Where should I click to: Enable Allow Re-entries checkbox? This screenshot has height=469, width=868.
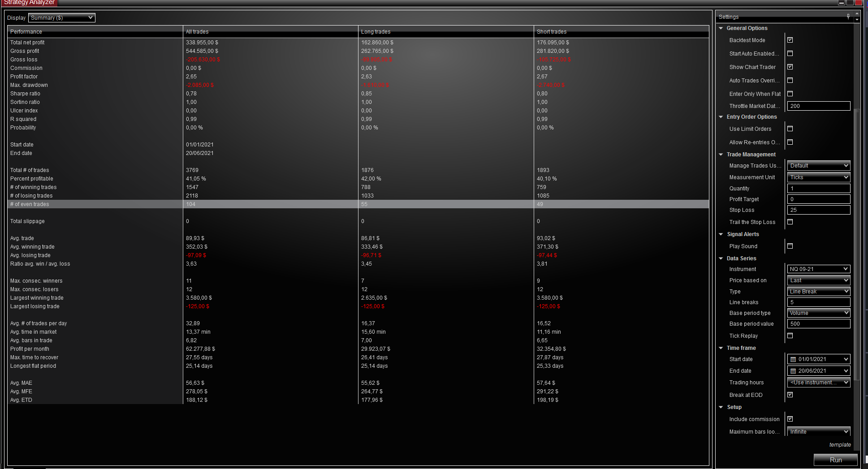[x=790, y=142]
